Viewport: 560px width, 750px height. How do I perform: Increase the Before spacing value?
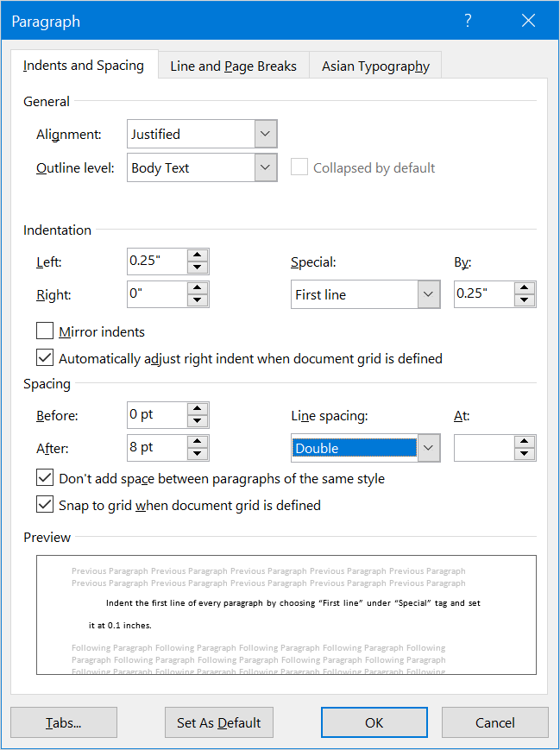coord(198,409)
